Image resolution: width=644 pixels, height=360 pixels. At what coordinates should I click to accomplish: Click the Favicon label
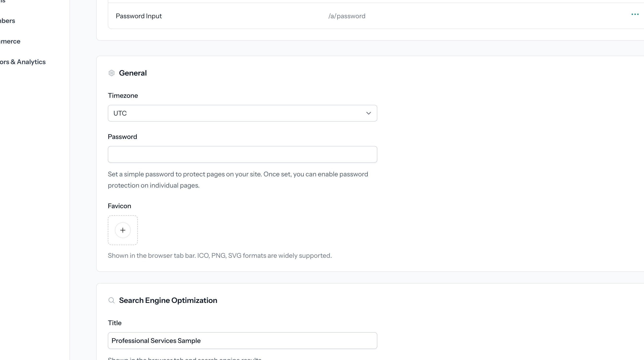click(119, 206)
